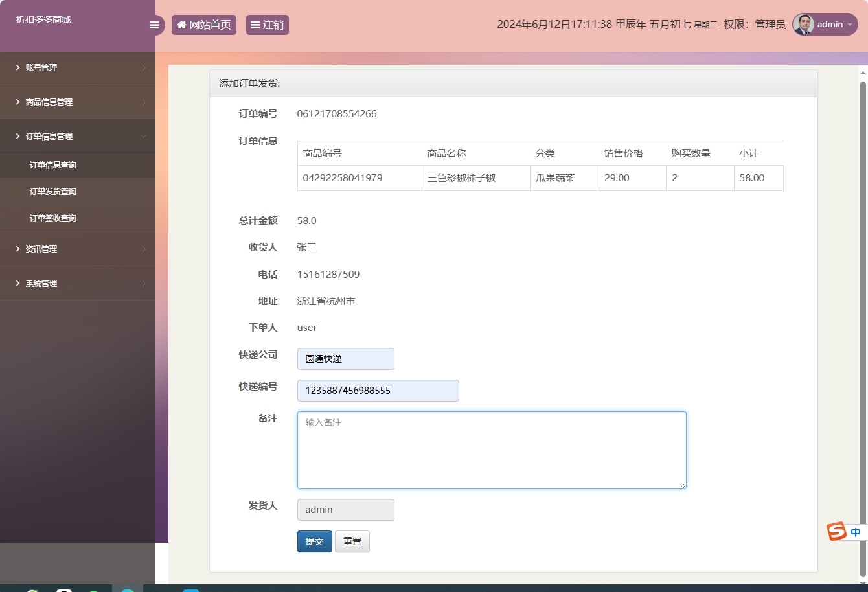Click the Sogou input method icon
Screen dimensions: 868x592
coord(836,531)
